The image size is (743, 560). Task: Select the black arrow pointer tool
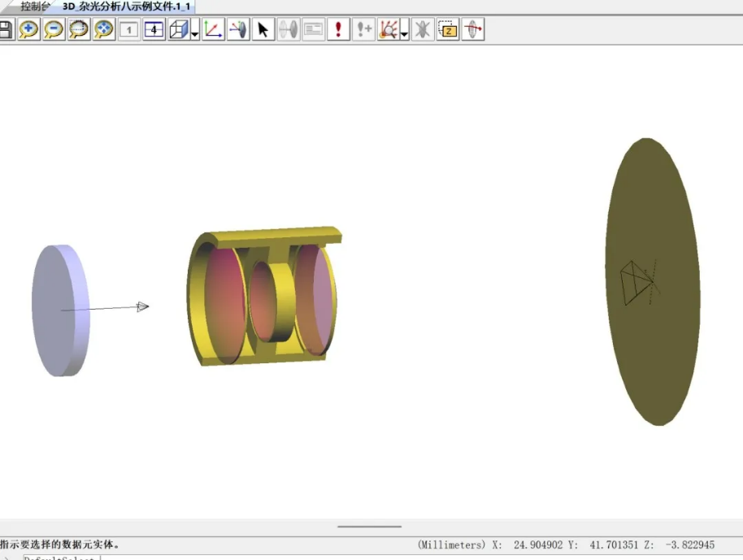point(263,31)
